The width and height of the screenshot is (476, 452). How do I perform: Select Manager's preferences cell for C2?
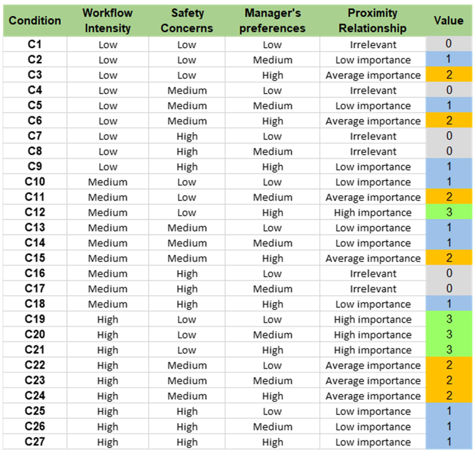coord(272,60)
